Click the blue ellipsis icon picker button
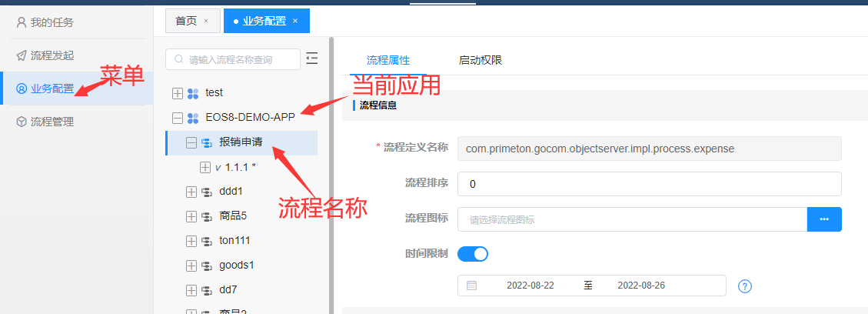The width and height of the screenshot is (868, 314). point(824,219)
